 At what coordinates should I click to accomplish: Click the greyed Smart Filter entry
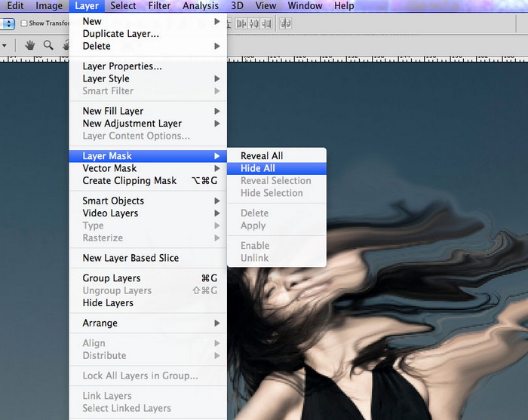(148, 91)
